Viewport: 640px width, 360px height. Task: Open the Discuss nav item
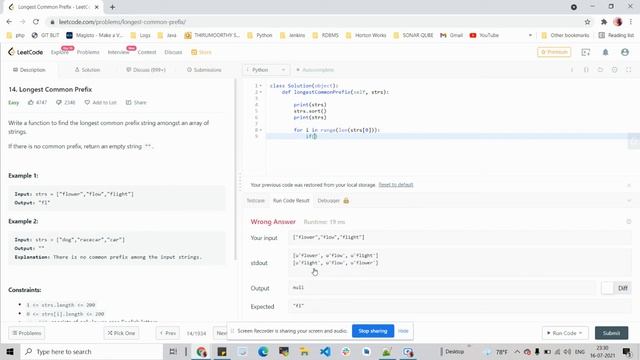click(x=173, y=52)
